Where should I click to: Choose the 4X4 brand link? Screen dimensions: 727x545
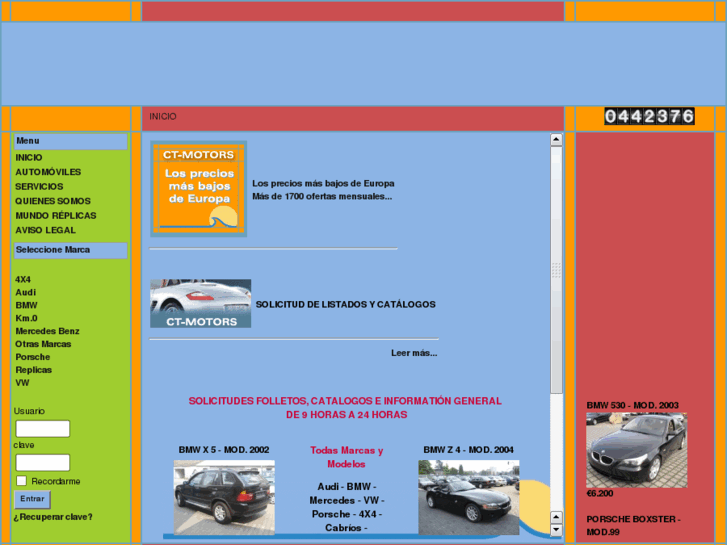23,280
